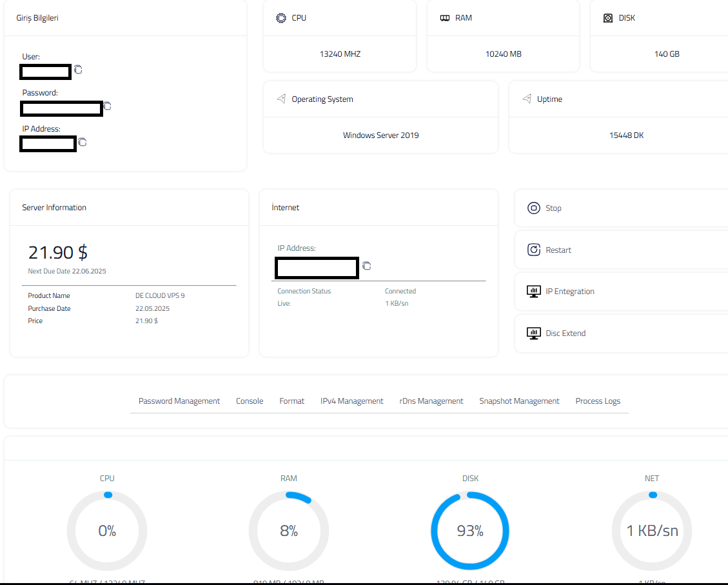The image size is (728, 585).
Task: Click the Operating System paper-plane icon
Action: pos(281,99)
